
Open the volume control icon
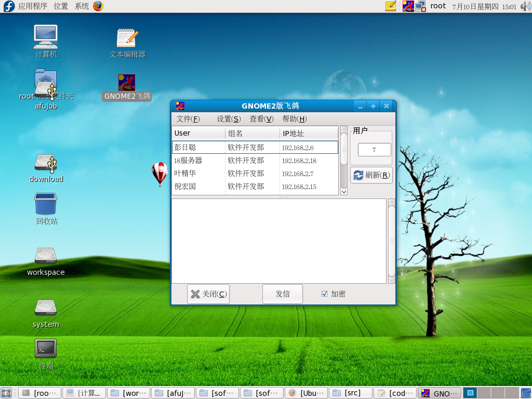(526, 6)
